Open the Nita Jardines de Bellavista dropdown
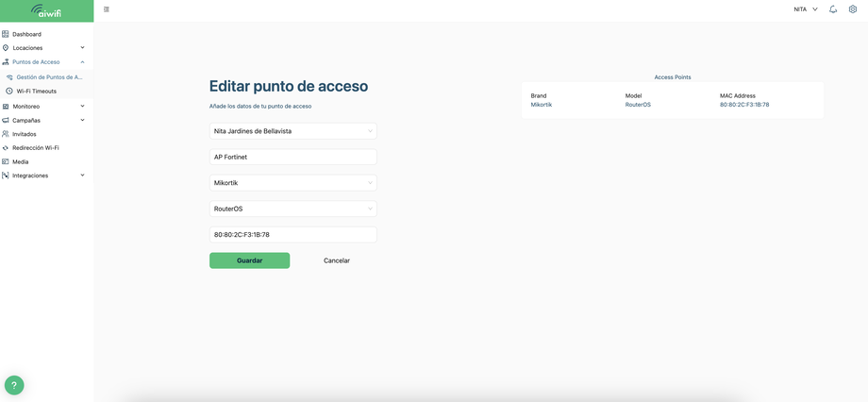Viewport: 868px width, 402px height. [x=292, y=131]
